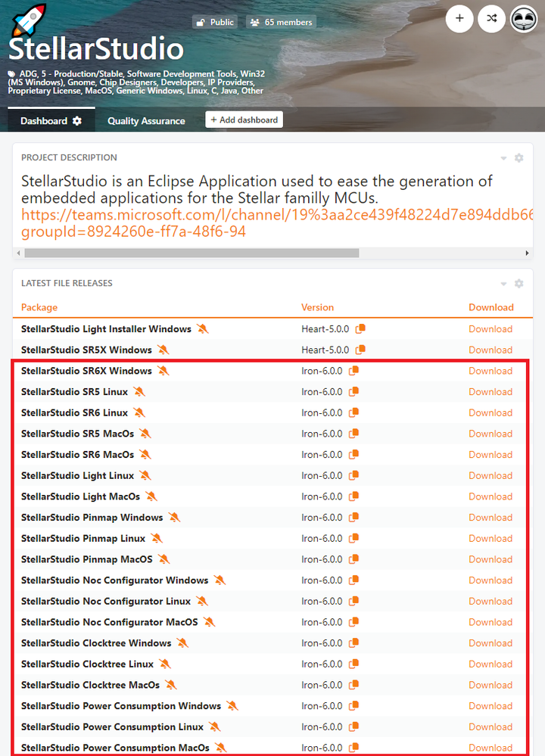The height and width of the screenshot is (756, 545).
Task: Toggle notification bell for SR6X Windows
Action: [x=163, y=371]
